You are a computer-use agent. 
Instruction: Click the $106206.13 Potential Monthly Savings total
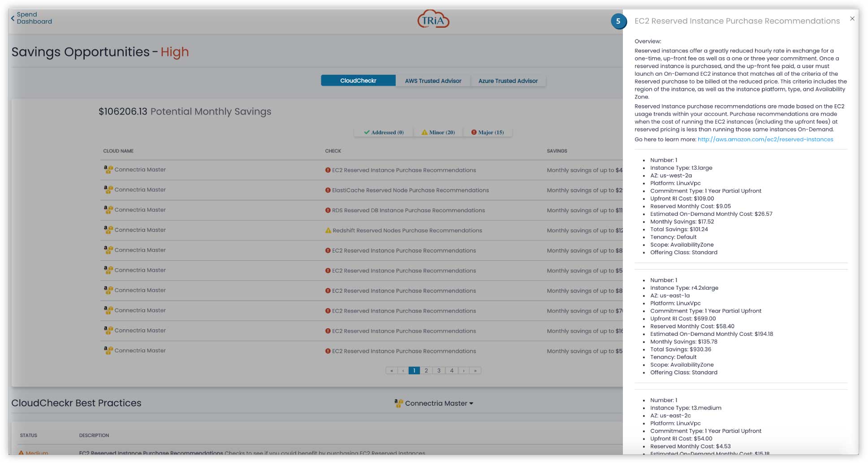point(185,111)
